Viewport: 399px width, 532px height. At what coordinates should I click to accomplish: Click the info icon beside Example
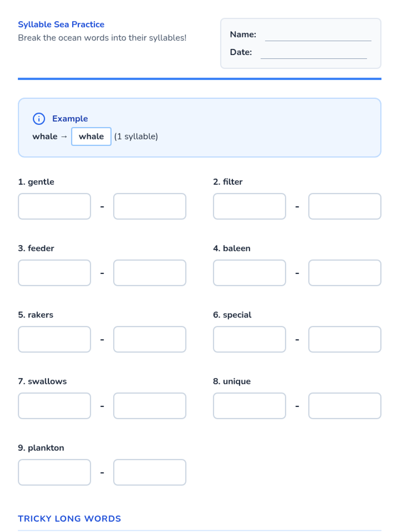(x=39, y=119)
